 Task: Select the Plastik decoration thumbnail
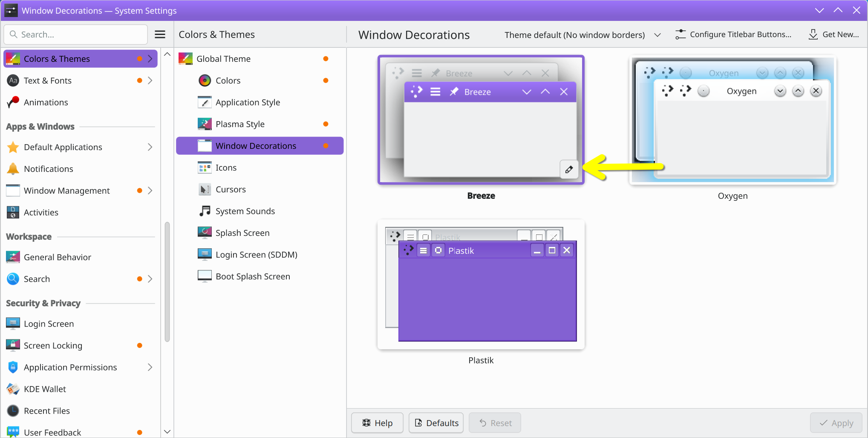click(481, 284)
